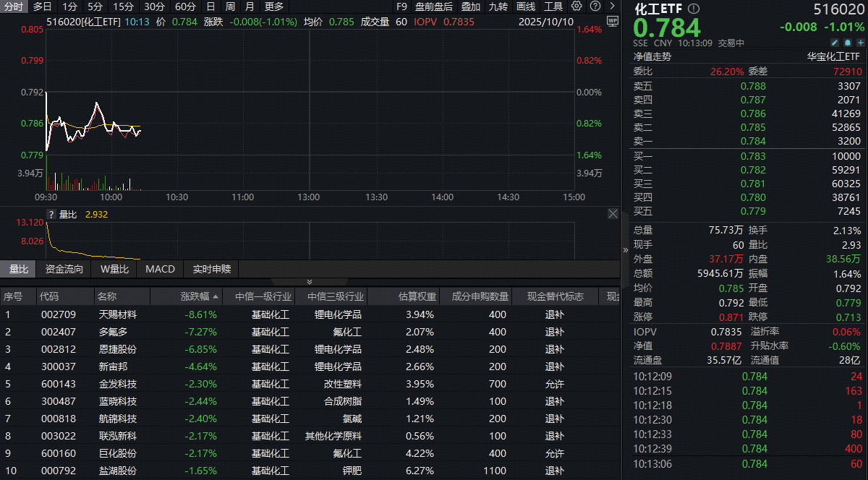Switch to the 资金流向 tab
Screen dimensions: 868x480
click(x=63, y=268)
